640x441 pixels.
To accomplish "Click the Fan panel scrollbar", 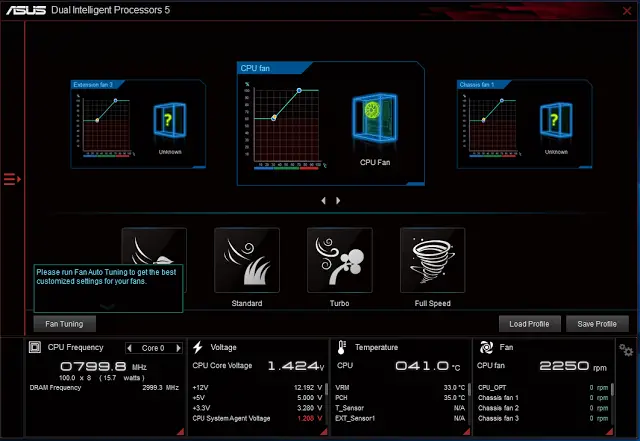I will click(613, 389).
